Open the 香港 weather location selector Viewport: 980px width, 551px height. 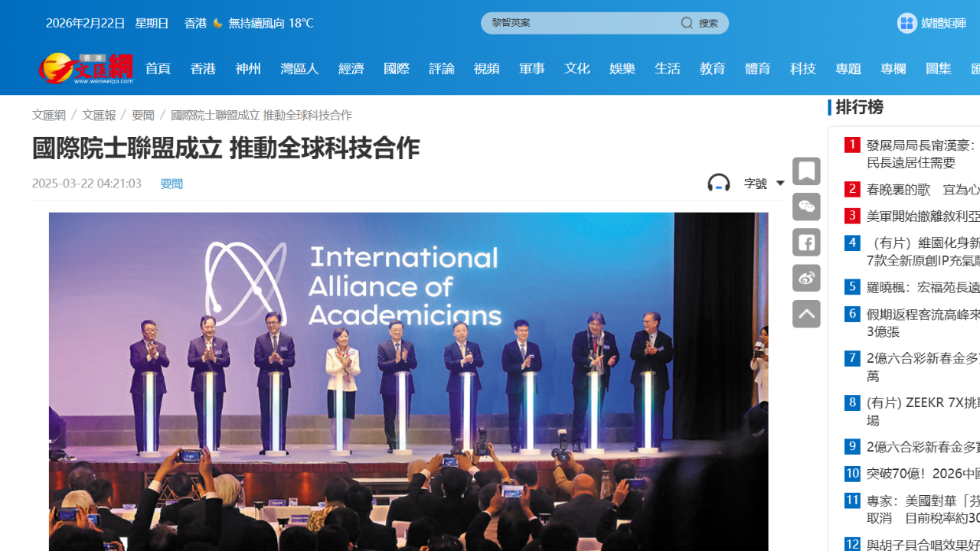196,23
